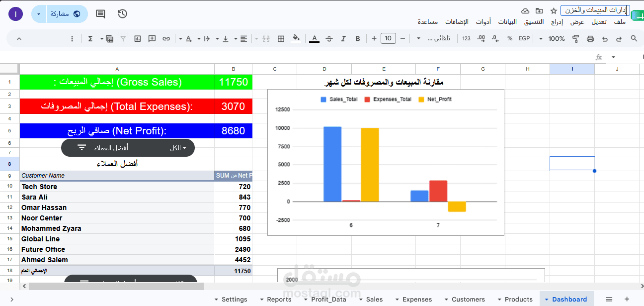
Task: Insert a comment
Action: pyautogui.click(x=152, y=38)
